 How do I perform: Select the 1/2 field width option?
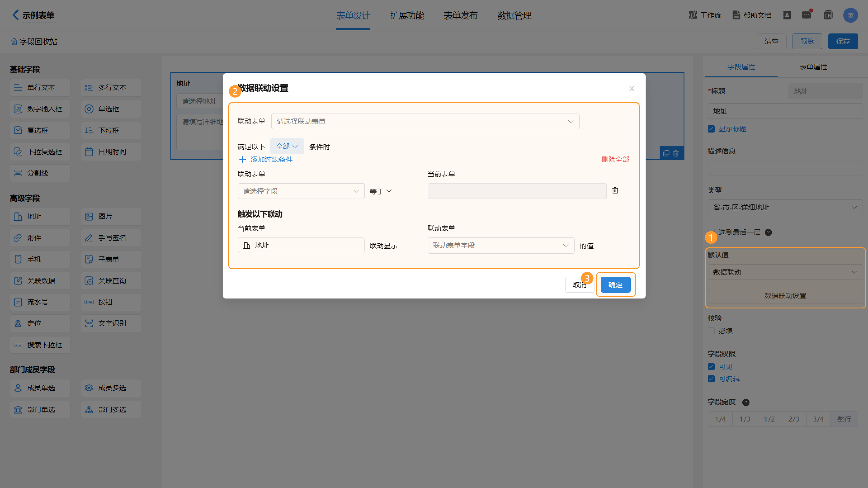[x=769, y=419]
